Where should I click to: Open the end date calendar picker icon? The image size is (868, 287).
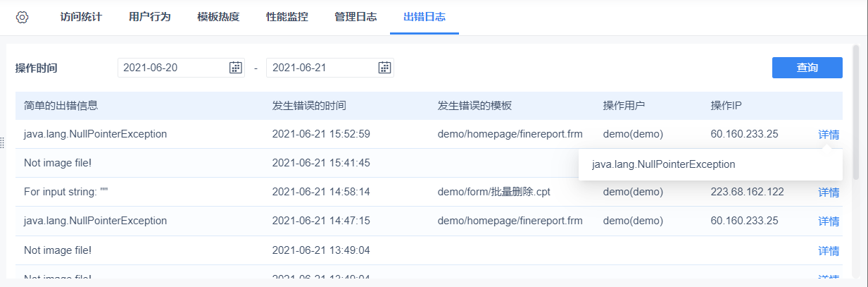[x=384, y=68]
